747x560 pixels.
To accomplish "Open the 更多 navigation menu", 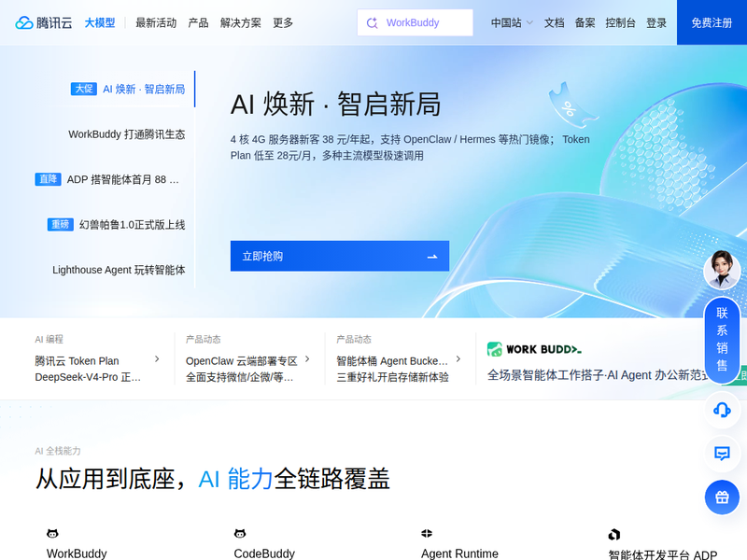I will point(283,22).
